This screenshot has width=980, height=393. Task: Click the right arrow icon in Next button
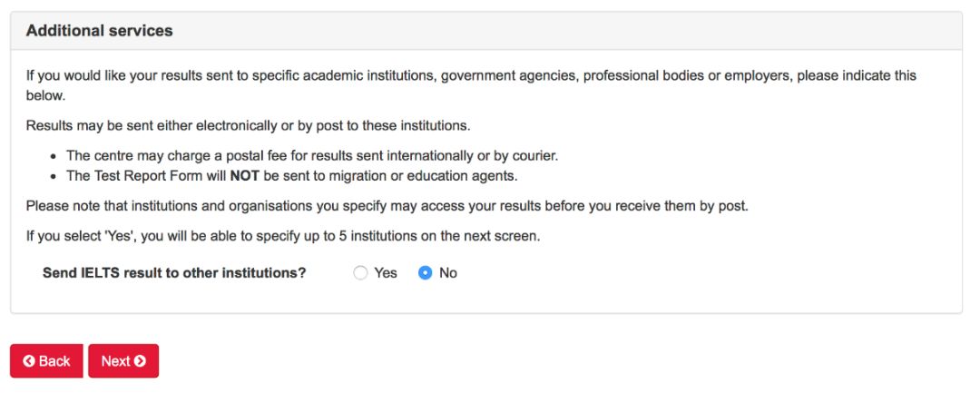[x=140, y=361]
